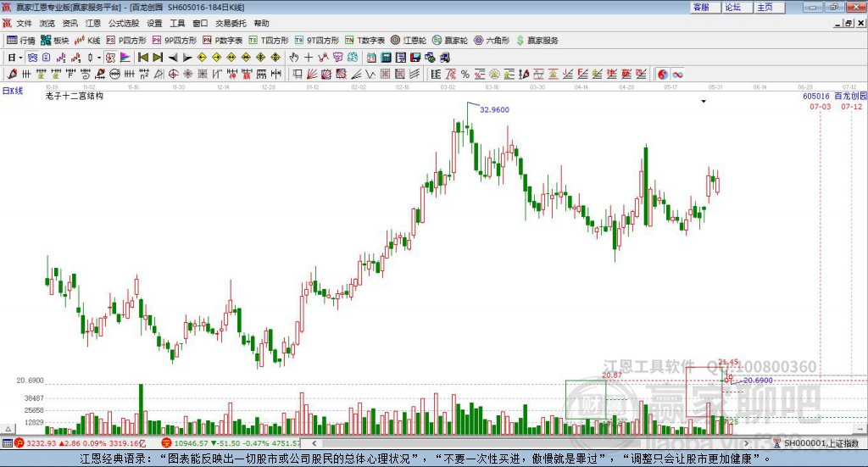Open the 行情 quotes view
The image size is (868, 467).
(21, 41)
